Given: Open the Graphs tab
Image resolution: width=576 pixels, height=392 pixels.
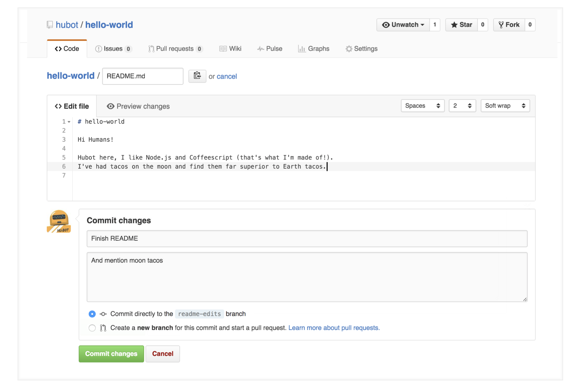Looking at the screenshot, I should [314, 49].
